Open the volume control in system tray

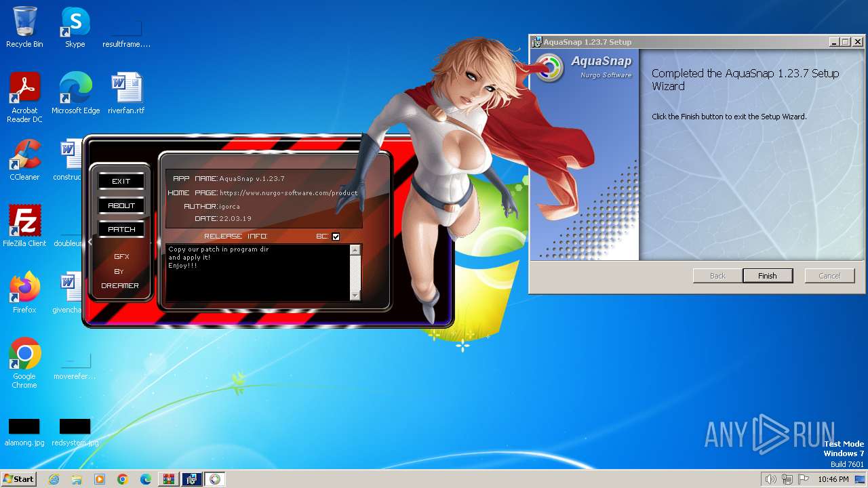click(770, 479)
